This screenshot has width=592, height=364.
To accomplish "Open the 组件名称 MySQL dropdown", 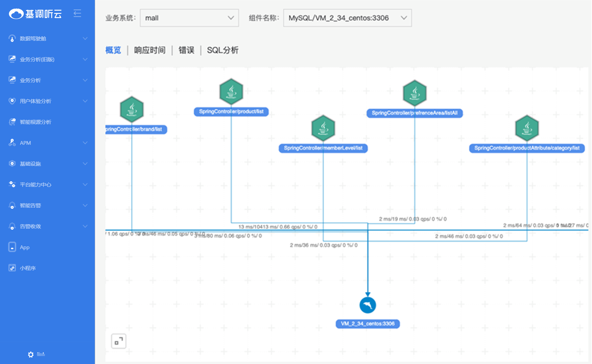I will coord(347,18).
